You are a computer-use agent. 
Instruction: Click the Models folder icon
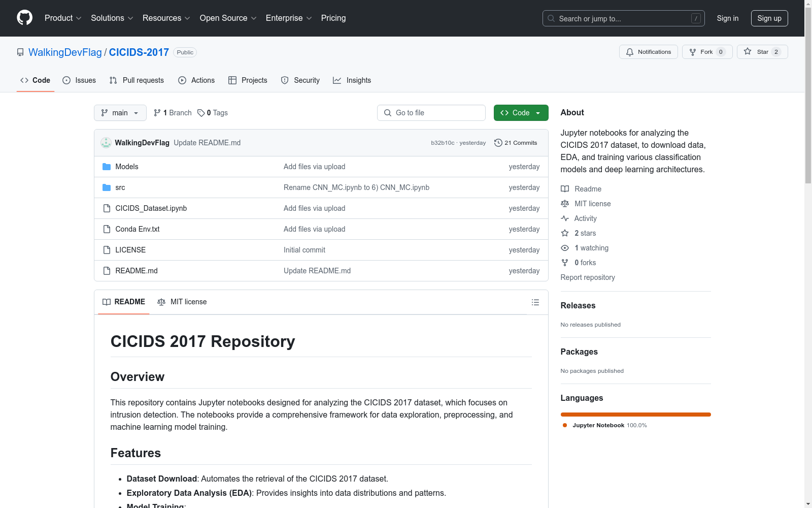coord(107,167)
